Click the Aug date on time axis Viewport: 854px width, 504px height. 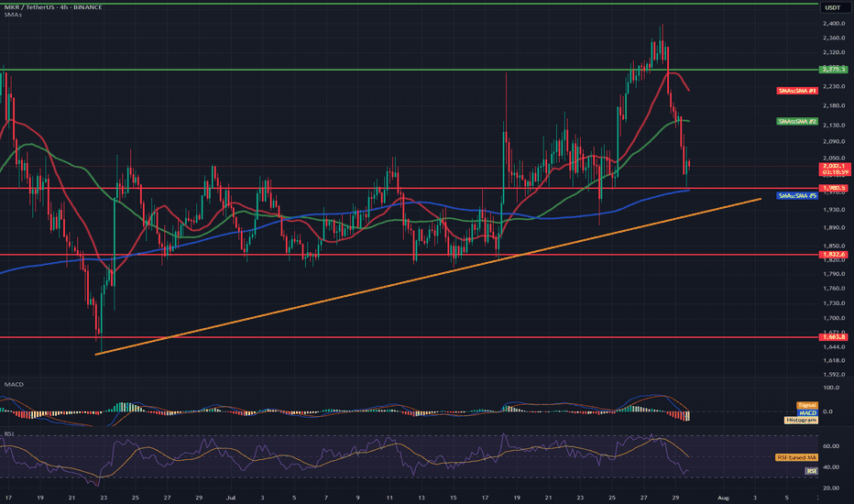tap(723, 498)
